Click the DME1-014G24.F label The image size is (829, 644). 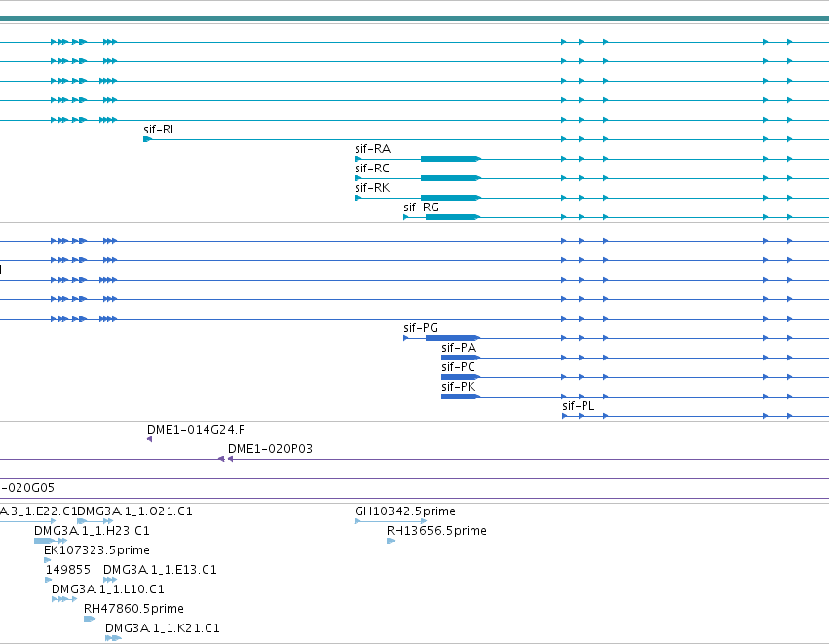click(x=195, y=430)
